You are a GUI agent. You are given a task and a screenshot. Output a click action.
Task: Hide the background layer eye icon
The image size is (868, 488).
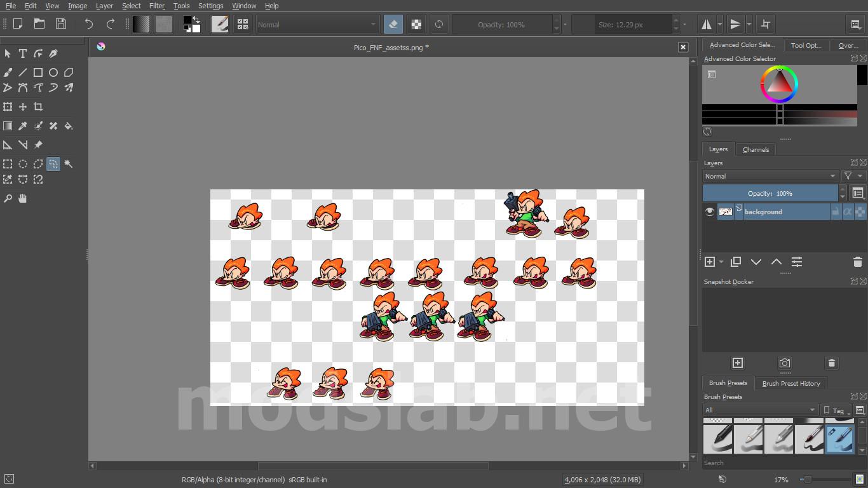tap(710, 212)
